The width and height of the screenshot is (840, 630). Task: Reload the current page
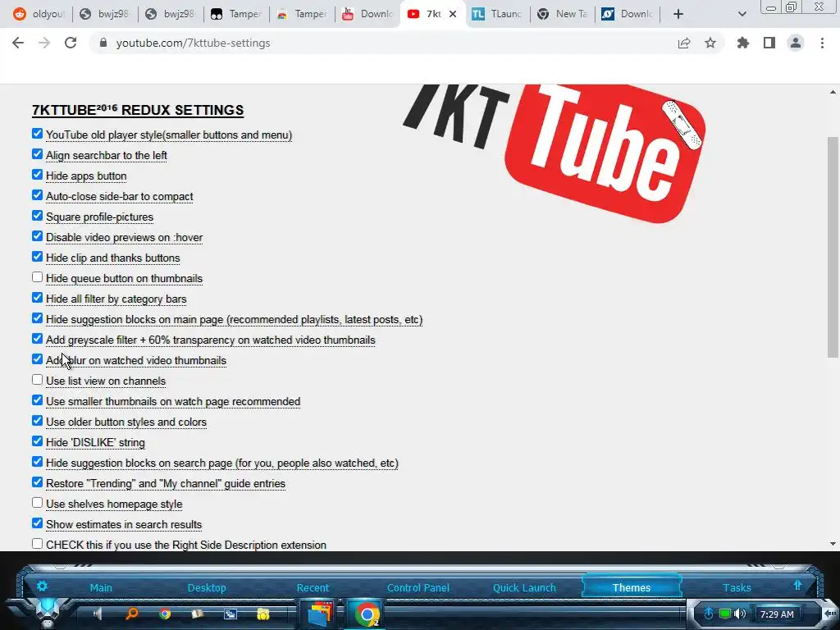pyautogui.click(x=71, y=43)
